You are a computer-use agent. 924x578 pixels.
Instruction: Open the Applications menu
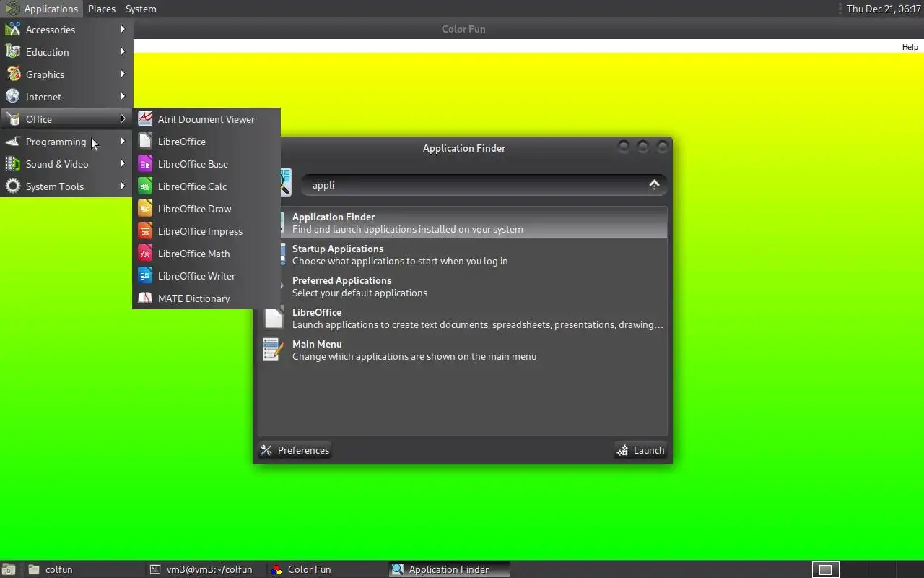point(43,9)
